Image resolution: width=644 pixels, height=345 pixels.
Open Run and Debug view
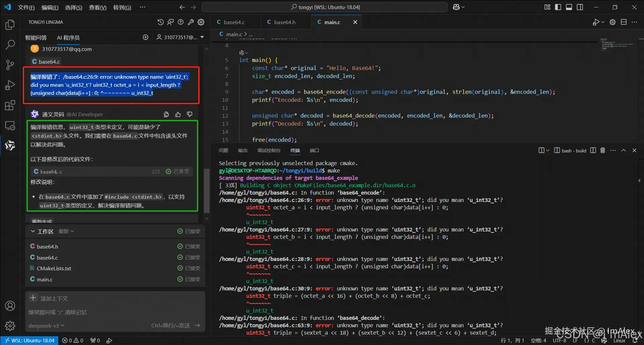(x=10, y=85)
